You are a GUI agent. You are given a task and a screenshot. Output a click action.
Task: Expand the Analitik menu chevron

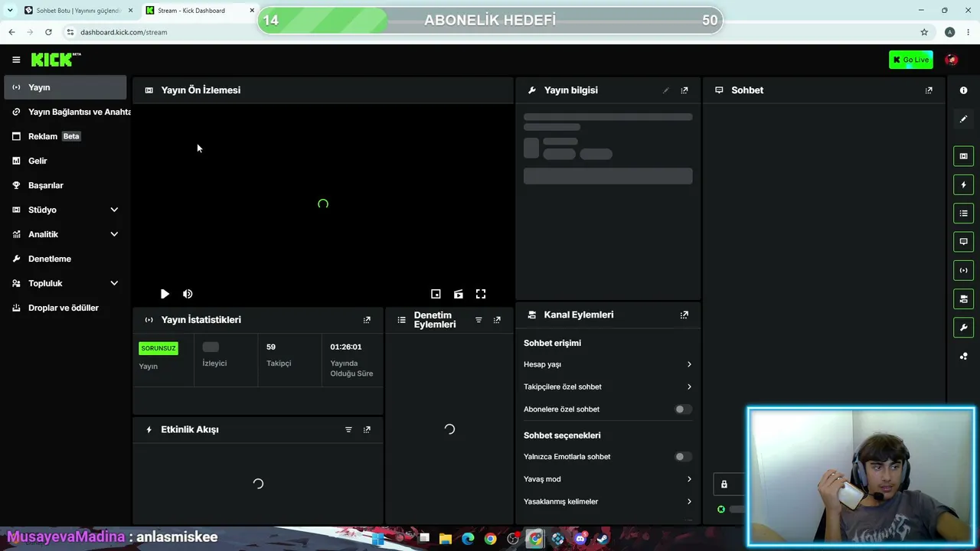click(114, 234)
